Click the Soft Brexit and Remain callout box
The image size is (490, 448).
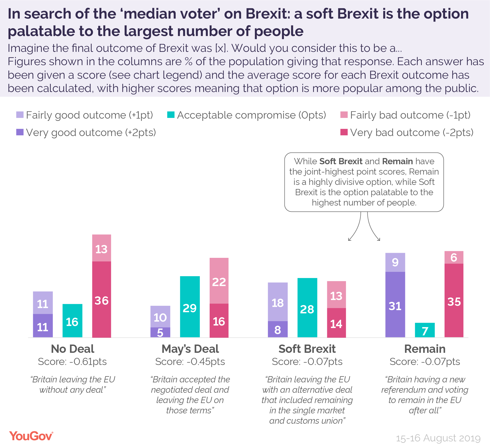click(364, 182)
